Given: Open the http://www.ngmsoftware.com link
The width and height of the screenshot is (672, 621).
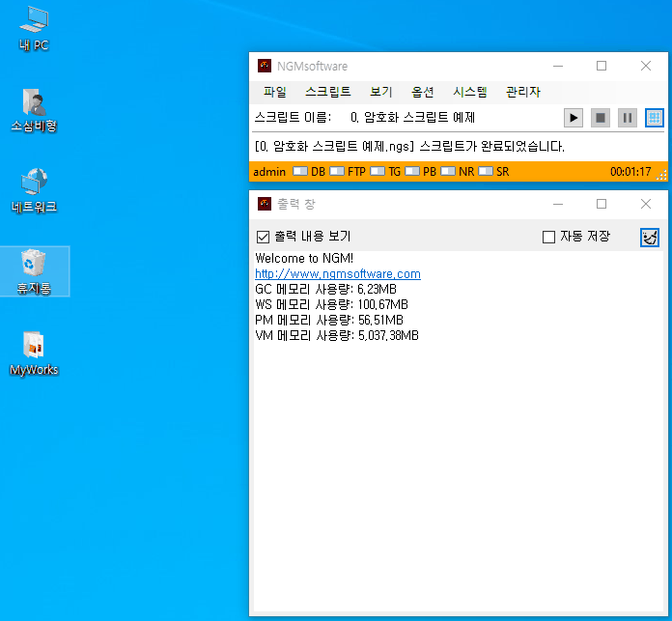Looking at the screenshot, I should coord(338,274).
